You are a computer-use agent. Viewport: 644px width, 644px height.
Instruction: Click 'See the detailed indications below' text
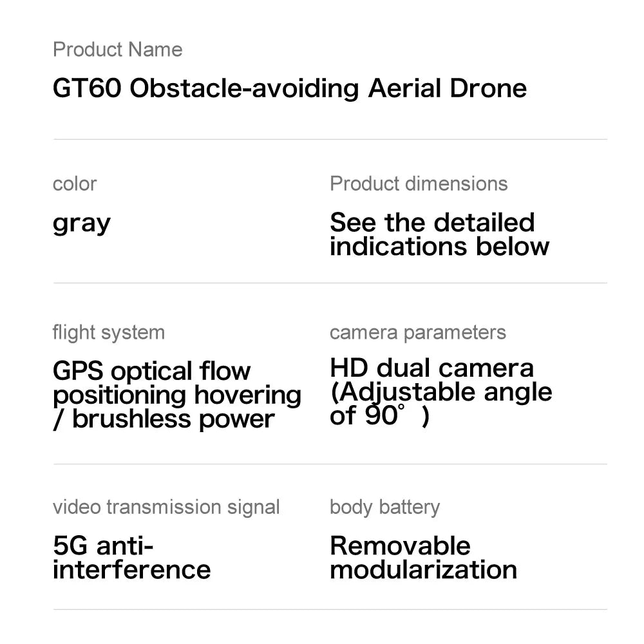[439, 234]
